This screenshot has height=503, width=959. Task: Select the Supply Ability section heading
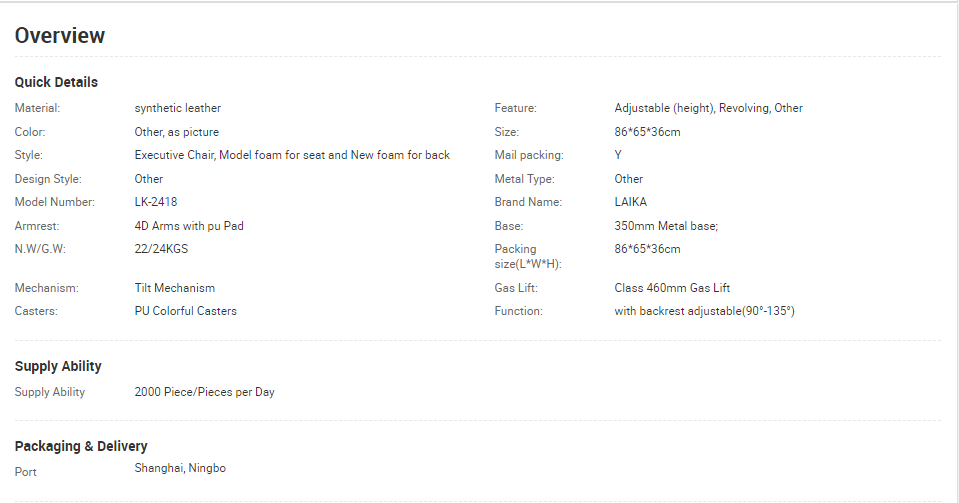pos(58,366)
